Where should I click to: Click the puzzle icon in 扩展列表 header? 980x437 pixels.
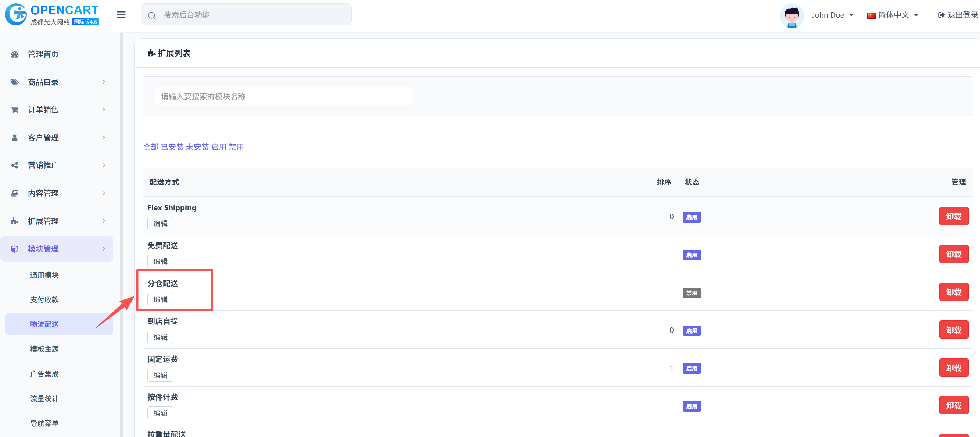tap(151, 53)
